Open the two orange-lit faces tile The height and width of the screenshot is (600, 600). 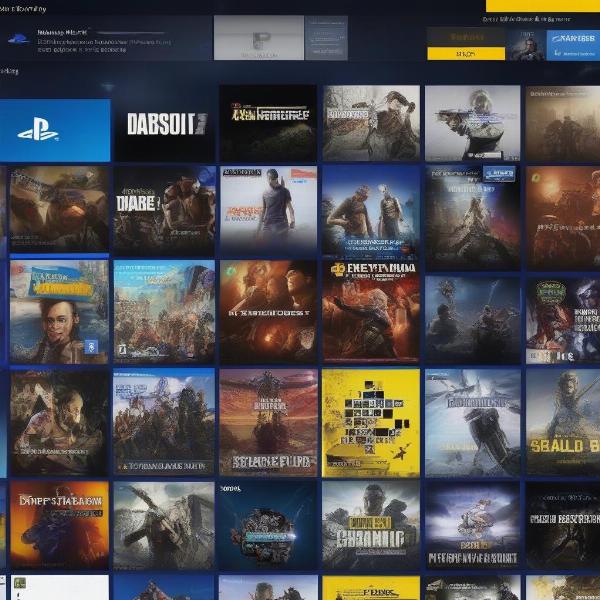[268, 311]
